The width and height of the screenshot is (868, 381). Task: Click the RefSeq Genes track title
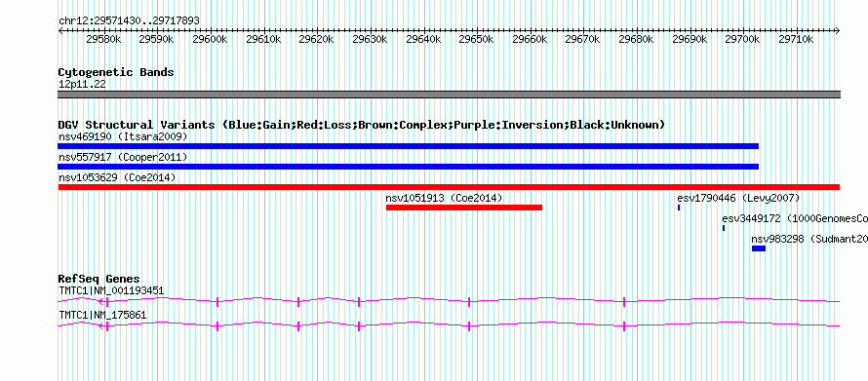[x=99, y=279]
